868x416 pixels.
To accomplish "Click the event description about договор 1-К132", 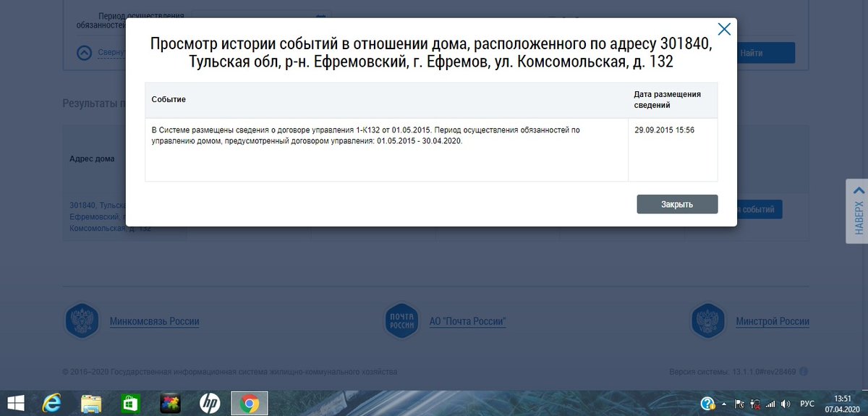I will click(366, 135).
